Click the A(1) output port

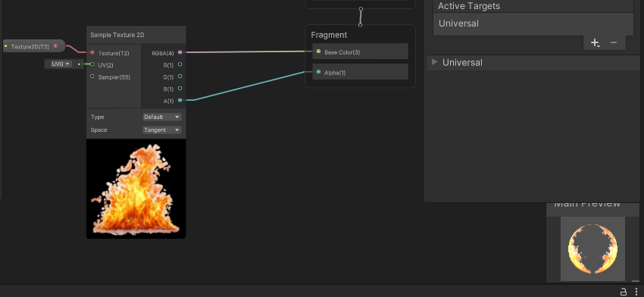180,100
